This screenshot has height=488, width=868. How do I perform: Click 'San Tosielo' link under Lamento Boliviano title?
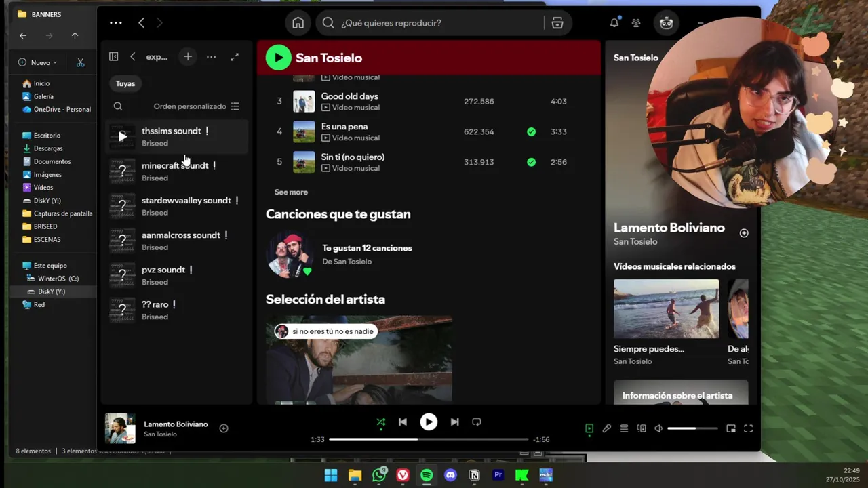635,241
